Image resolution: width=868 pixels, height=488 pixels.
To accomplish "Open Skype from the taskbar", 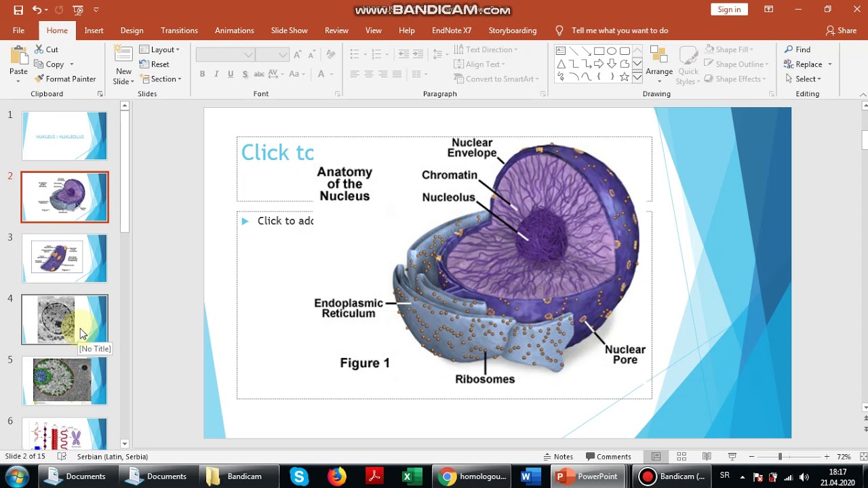I will click(x=299, y=476).
